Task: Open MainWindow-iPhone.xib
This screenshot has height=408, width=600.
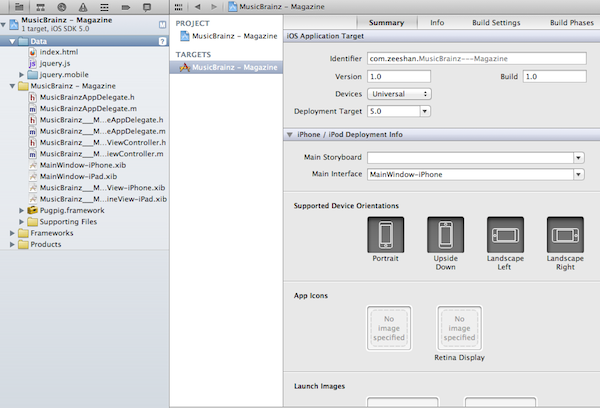Action: (83, 165)
